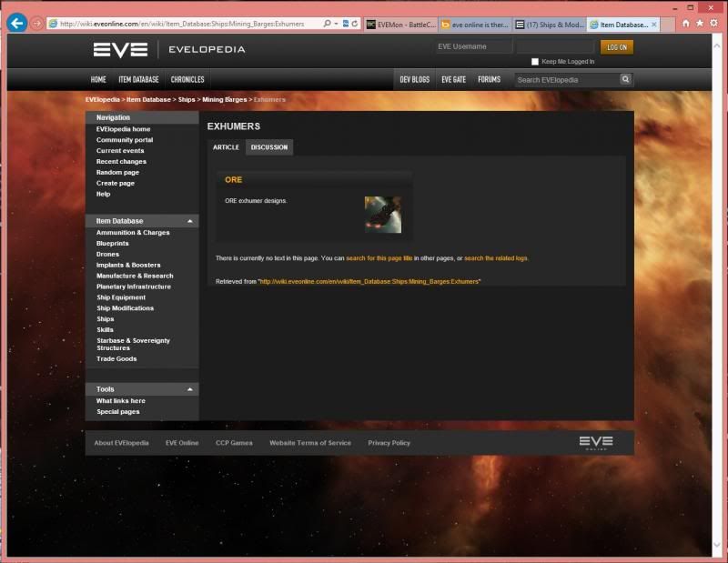728x563 pixels.
Task: Enable the Keep Me Logged In checkbox
Action: [535, 62]
